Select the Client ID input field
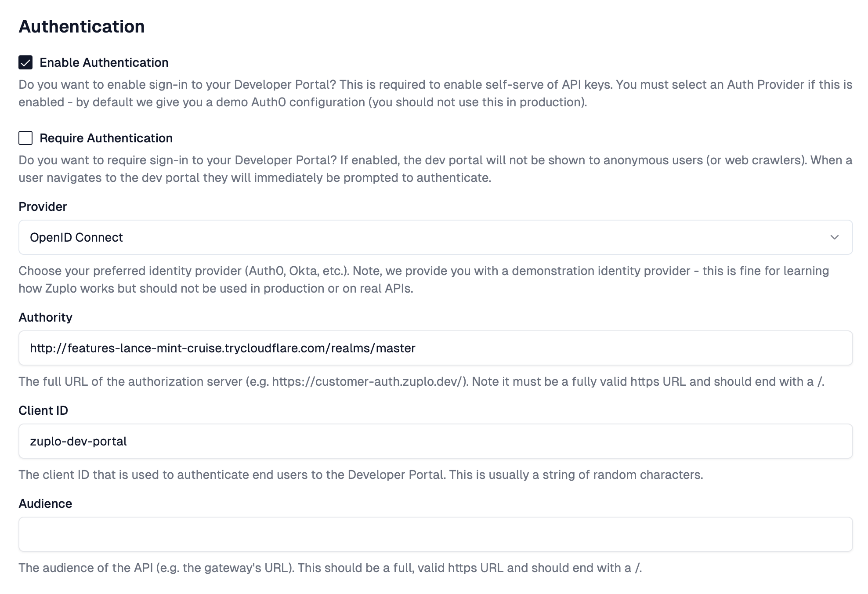Viewport: 868px width, 594px height. [435, 441]
